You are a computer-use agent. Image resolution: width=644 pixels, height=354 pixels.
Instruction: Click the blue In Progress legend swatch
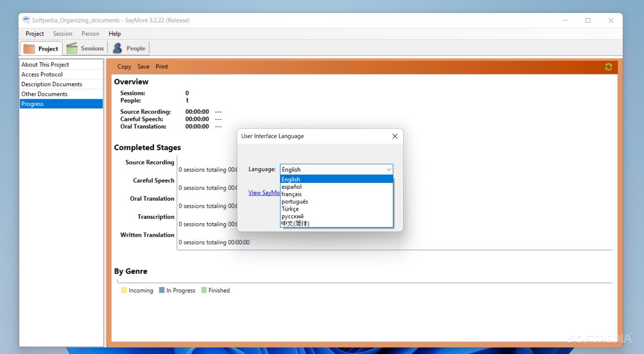coord(162,290)
